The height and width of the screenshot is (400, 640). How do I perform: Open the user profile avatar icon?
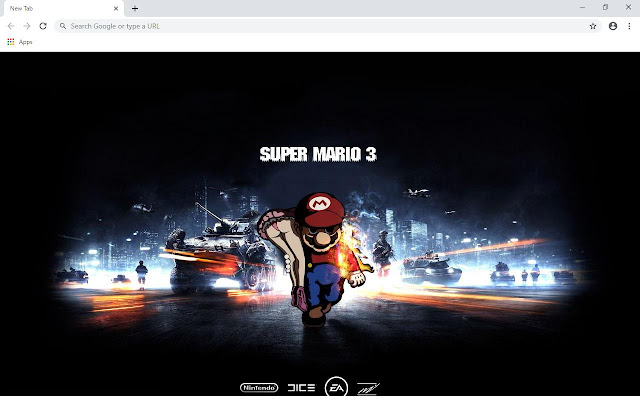(613, 26)
